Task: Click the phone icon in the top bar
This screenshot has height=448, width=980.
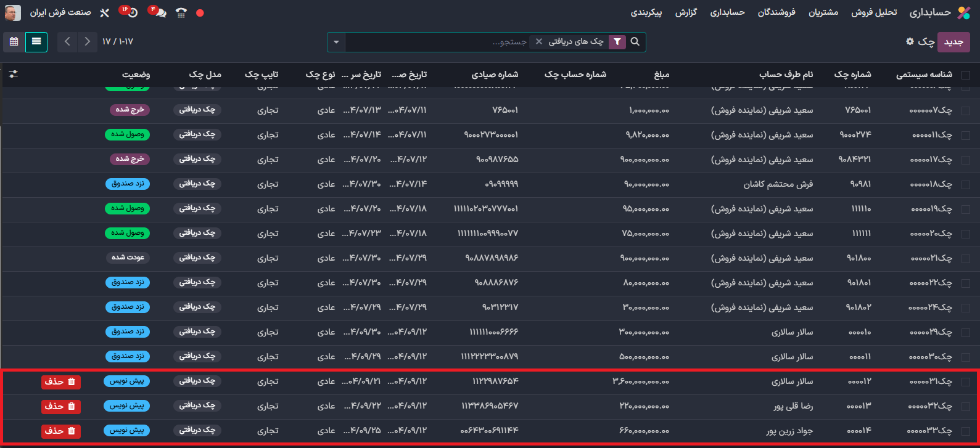Action: (x=181, y=13)
